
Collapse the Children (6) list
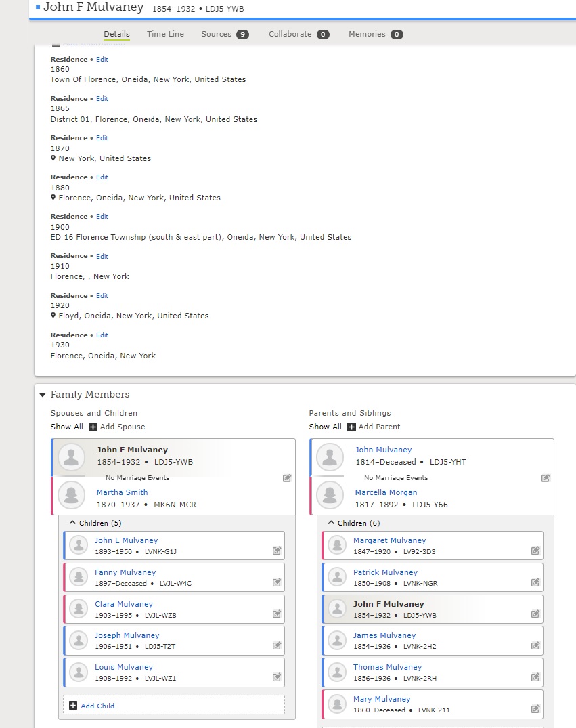[331, 523]
